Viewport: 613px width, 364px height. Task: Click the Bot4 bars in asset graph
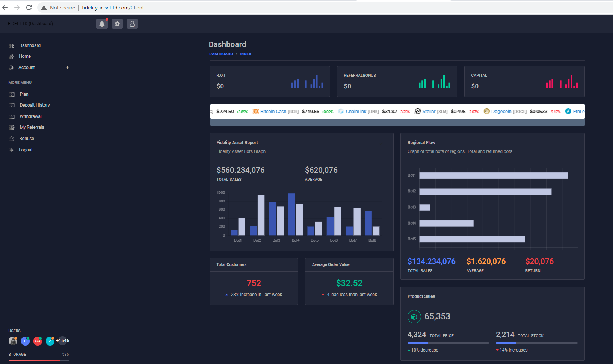[x=296, y=214]
